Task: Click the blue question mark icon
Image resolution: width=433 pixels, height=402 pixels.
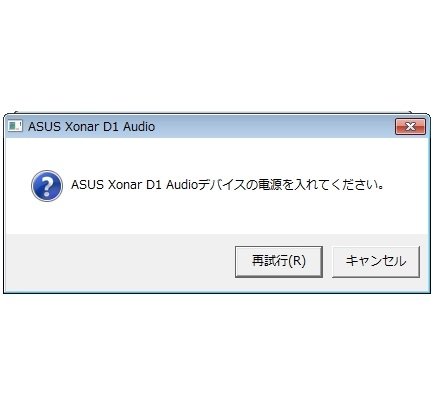Action: tap(47, 186)
